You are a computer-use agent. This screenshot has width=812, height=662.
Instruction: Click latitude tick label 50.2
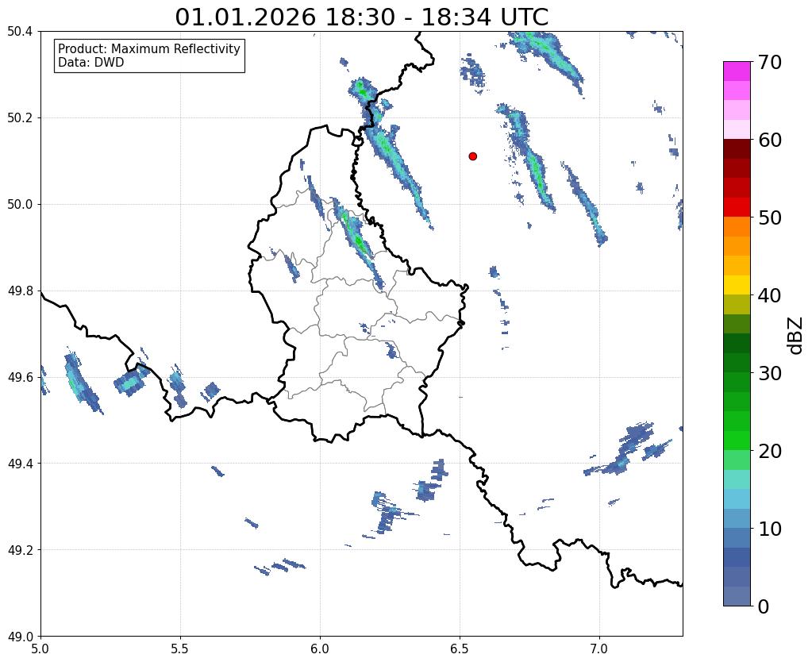20,118
